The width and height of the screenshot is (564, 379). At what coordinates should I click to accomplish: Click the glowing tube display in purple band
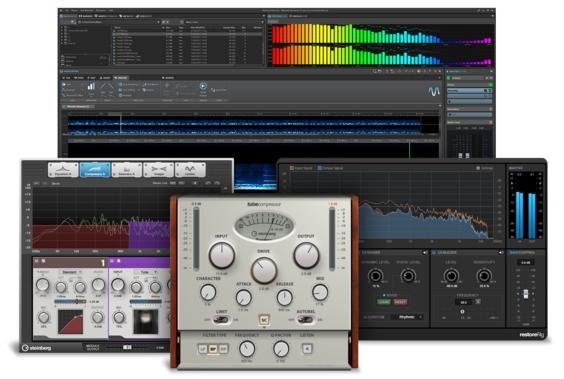[x=146, y=321]
